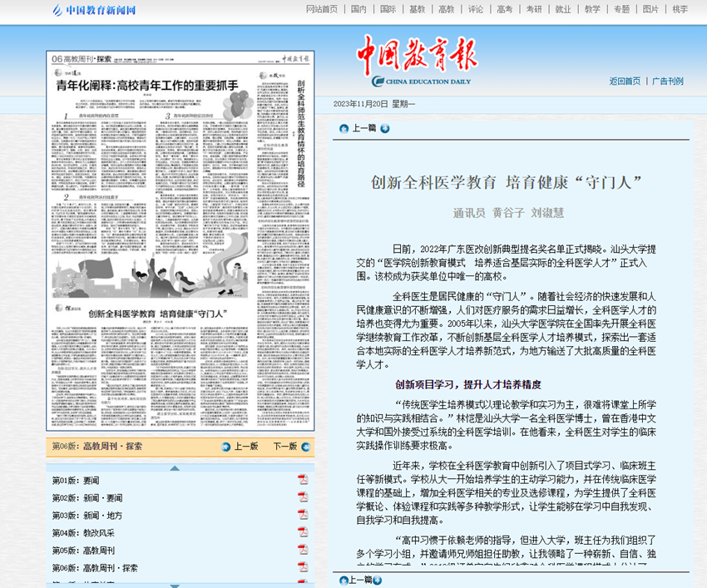Go to 下一版 next page
707x588 pixels.
[285, 447]
